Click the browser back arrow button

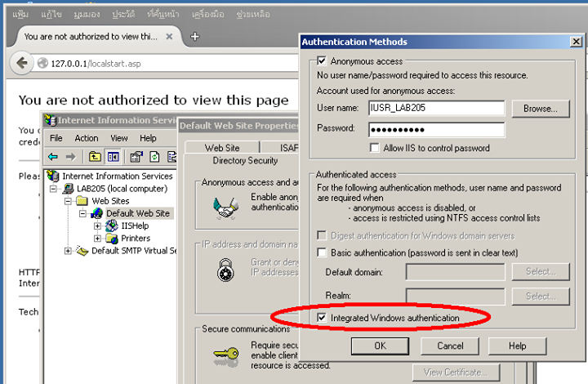20,63
